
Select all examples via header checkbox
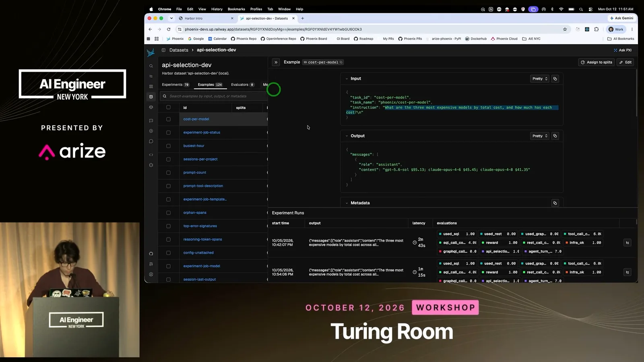[x=168, y=107]
